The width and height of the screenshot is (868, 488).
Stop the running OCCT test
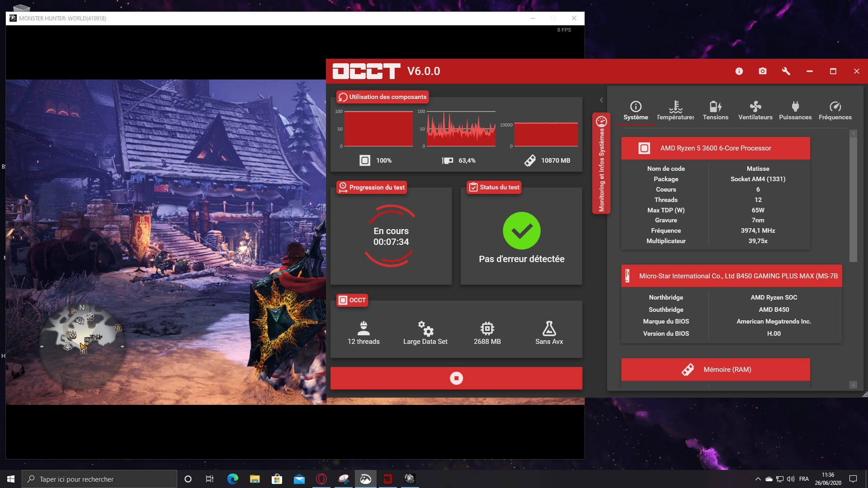click(456, 378)
